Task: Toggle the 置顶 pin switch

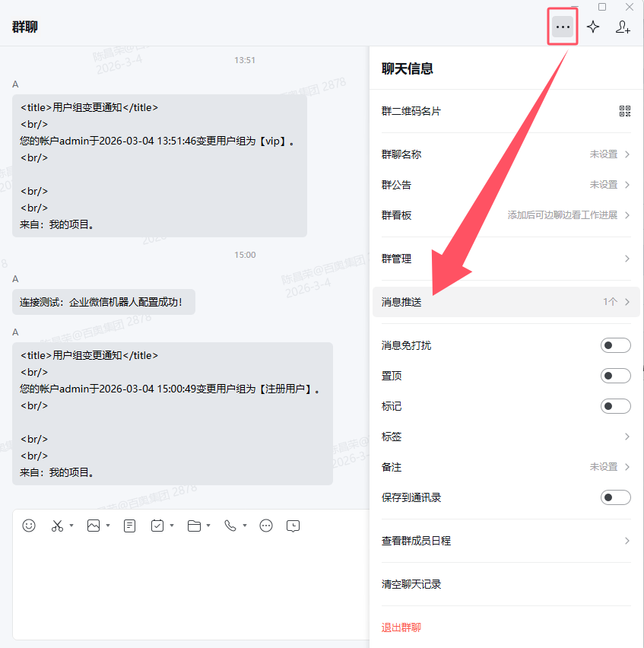Action: tap(615, 376)
